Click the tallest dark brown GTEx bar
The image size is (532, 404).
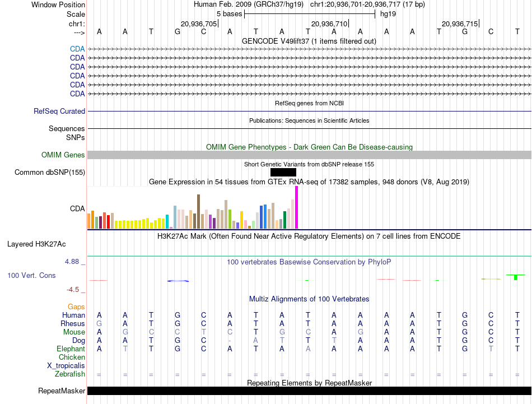click(x=198, y=211)
